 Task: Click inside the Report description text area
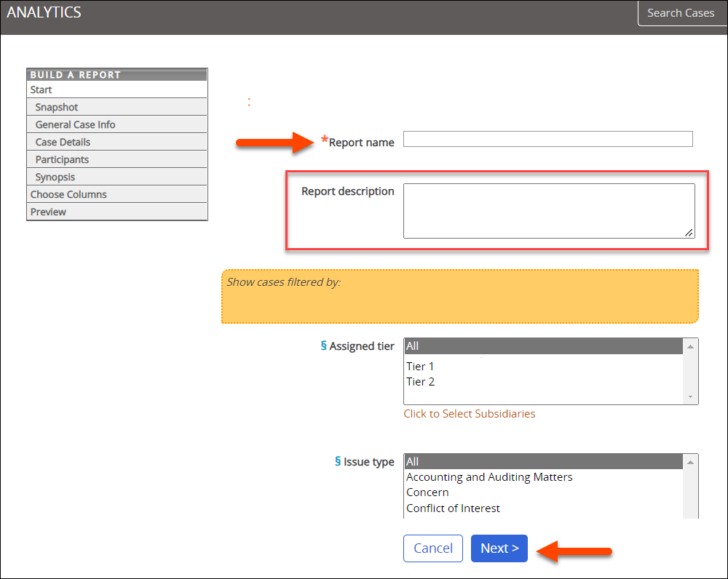[x=547, y=210]
